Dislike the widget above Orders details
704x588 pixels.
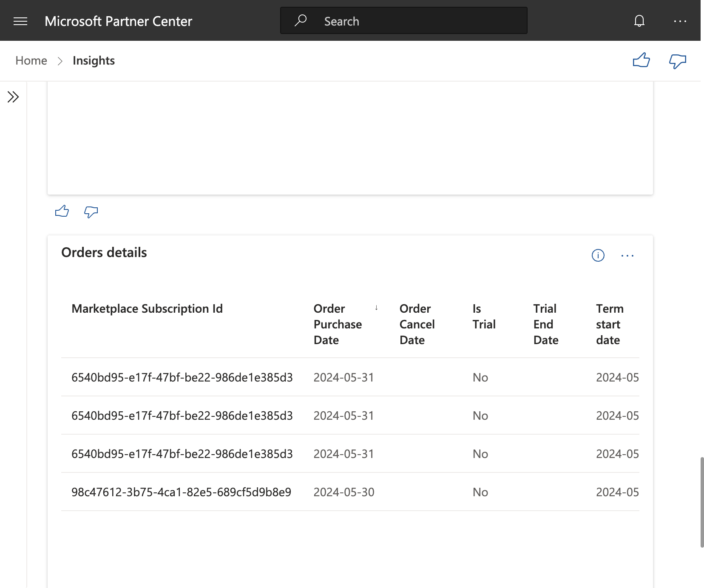click(91, 212)
